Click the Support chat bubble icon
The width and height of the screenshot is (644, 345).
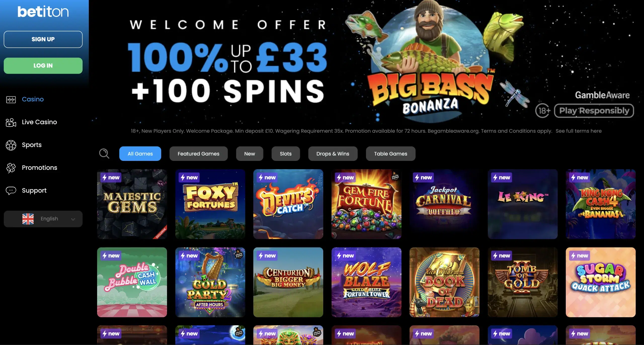tap(11, 191)
